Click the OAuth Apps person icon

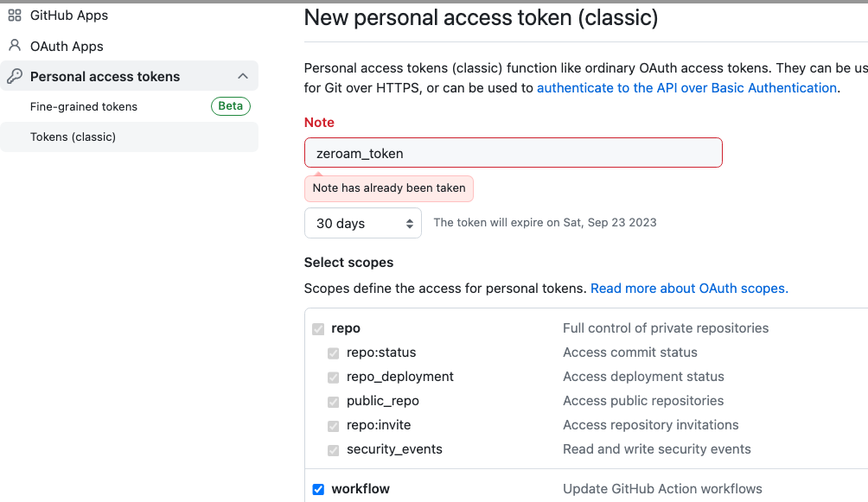tap(15, 46)
